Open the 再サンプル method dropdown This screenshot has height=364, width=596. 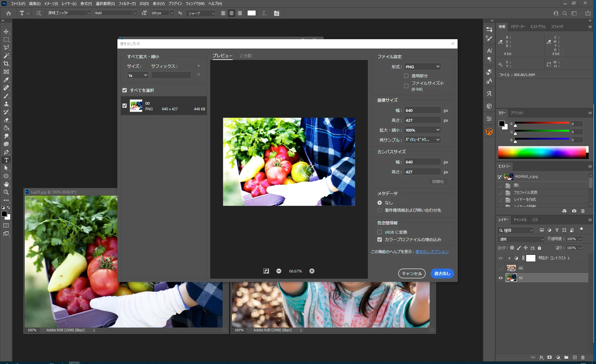click(422, 140)
